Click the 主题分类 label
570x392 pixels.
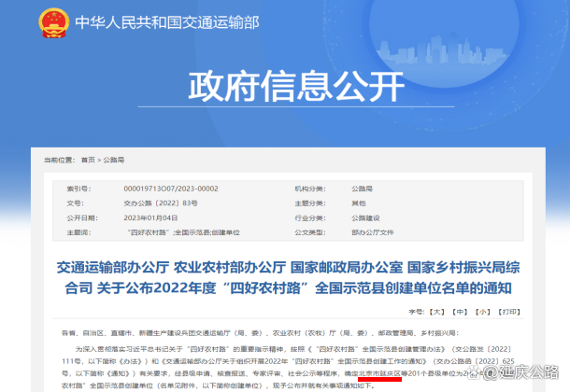point(310,203)
